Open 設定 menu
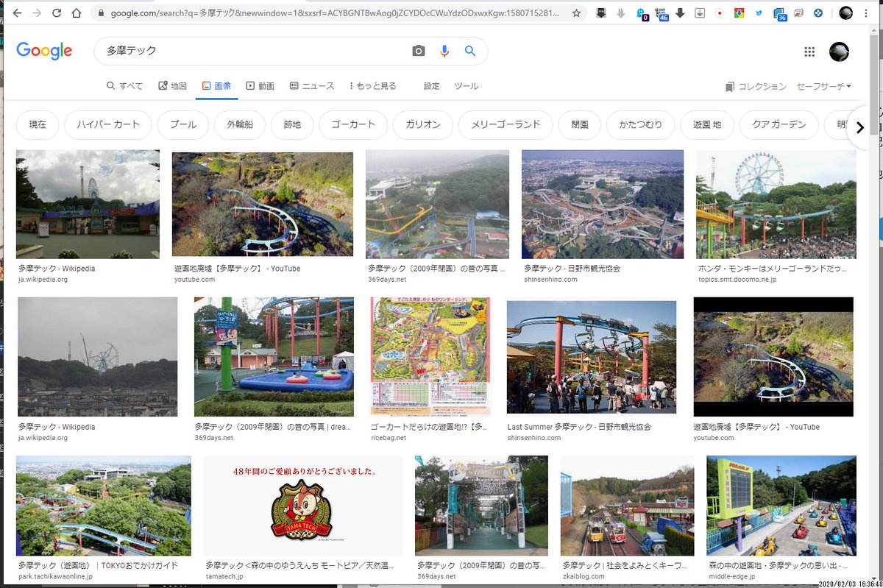Image resolution: width=883 pixels, height=588 pixels. (x=432, y=86)
